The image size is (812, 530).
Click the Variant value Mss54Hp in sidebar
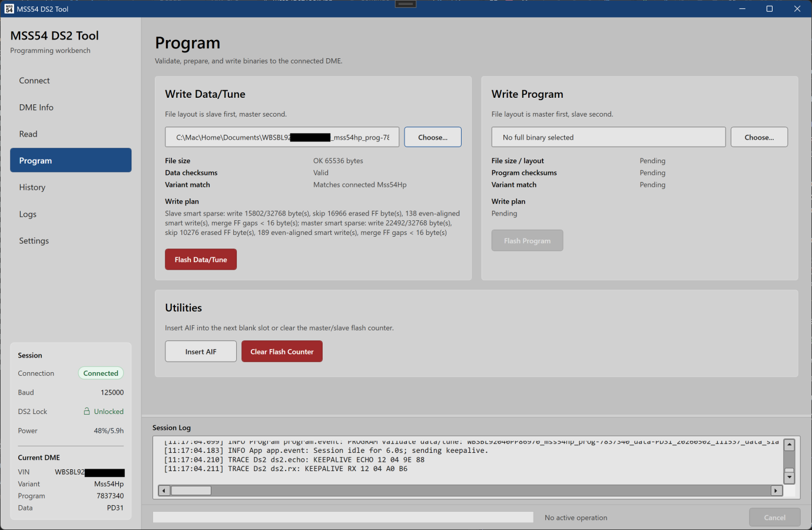(x=109, y=484)
